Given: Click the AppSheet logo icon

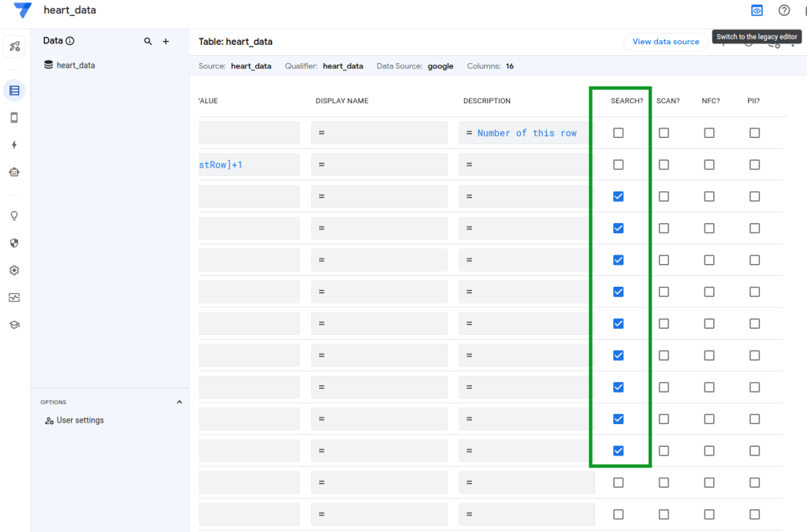Looking at the screenshot, I should click(x=22, y=9).
